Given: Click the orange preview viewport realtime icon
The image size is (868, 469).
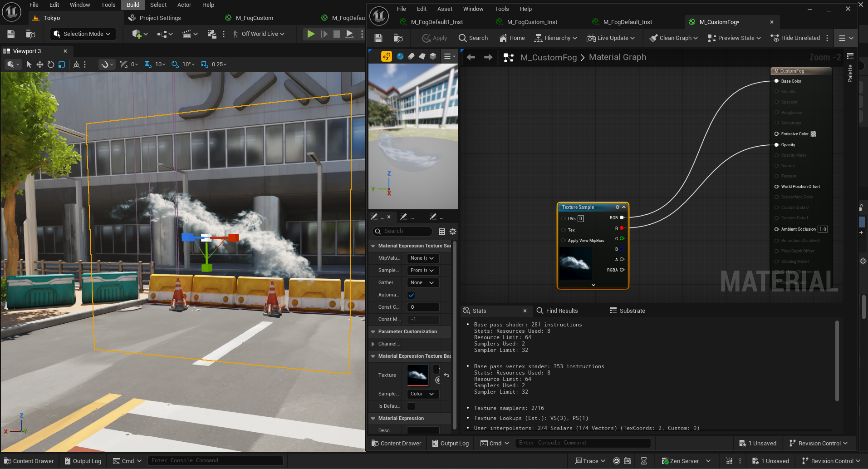Looking at the screenshot, I should click(x=387, y=56).
